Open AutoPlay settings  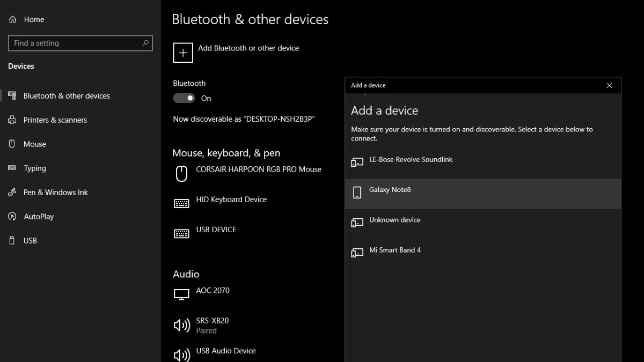point(80,217)
